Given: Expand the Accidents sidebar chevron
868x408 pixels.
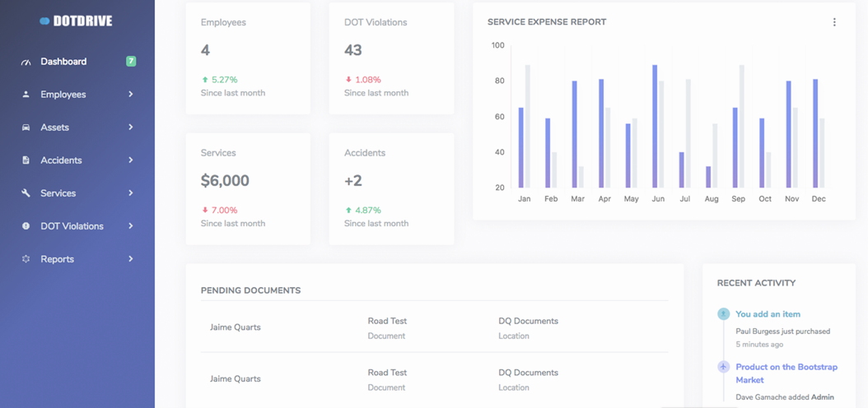Looking at the screenshot, I should (x=131, y=160).
